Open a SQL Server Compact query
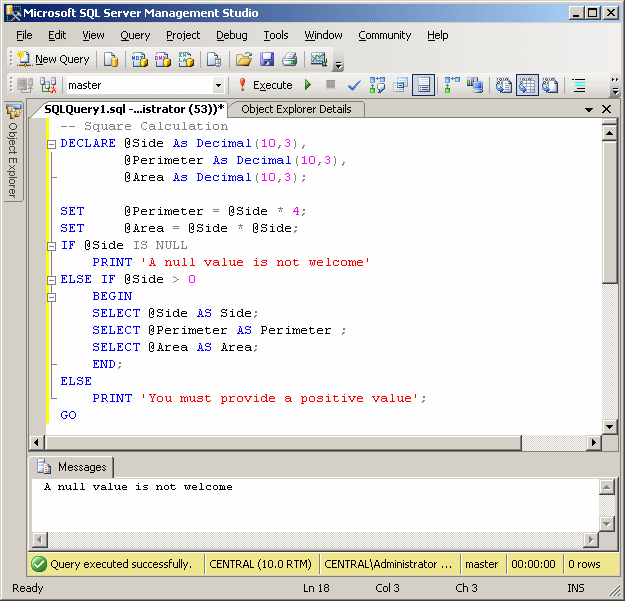Screen dimensions: 625x601 pos(214,59)
